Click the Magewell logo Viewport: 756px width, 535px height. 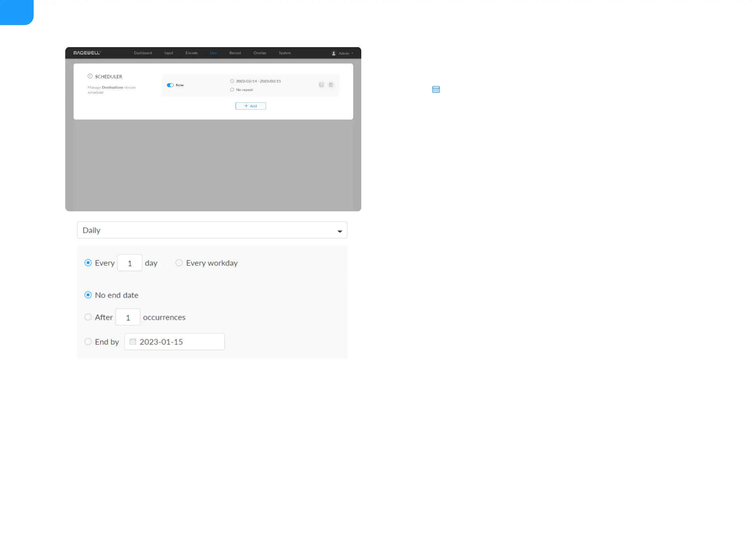tap(87, 53)
